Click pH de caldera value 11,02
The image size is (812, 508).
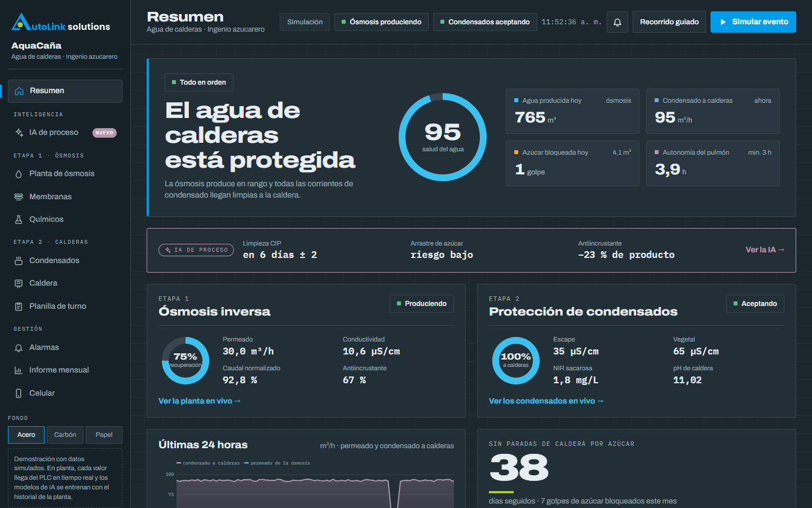[x=687, y=380]
